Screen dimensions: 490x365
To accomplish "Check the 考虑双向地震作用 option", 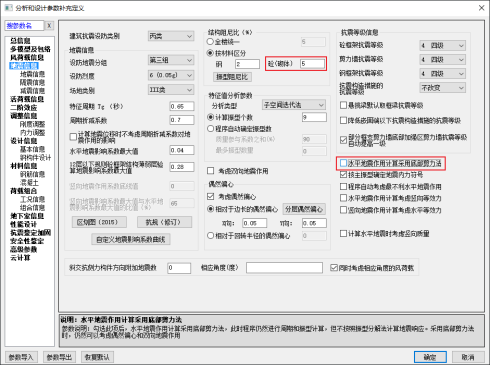I will point(210,171).
